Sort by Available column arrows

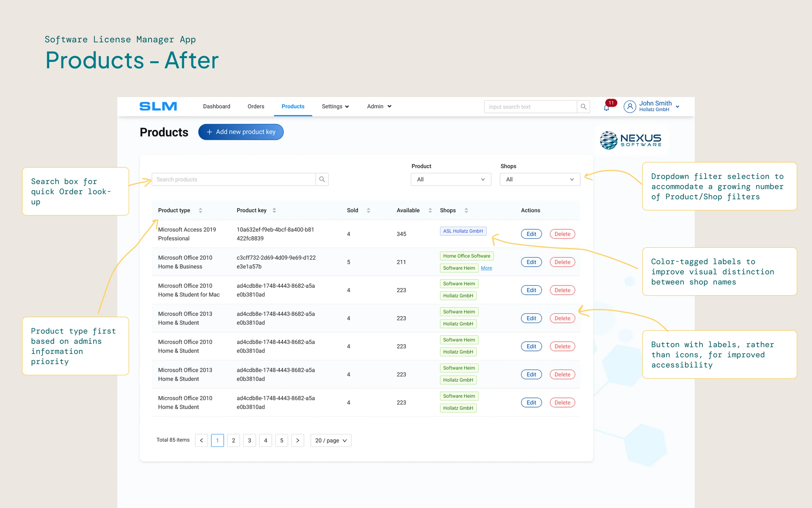430,210
